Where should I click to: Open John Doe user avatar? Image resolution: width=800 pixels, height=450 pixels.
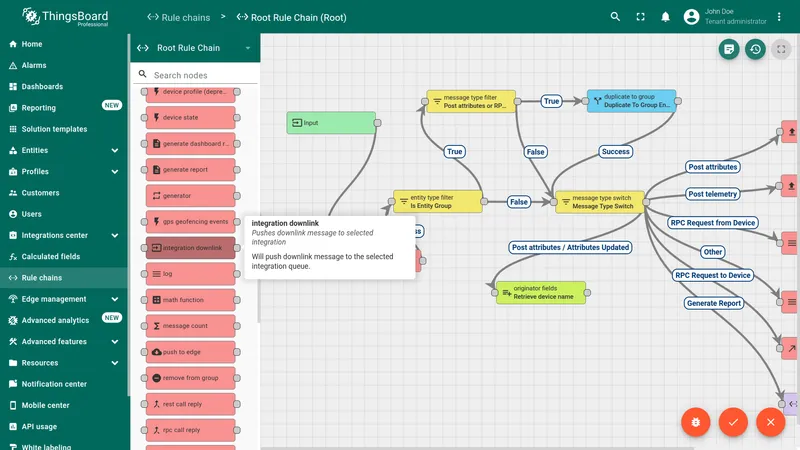[x=691, y=17]
